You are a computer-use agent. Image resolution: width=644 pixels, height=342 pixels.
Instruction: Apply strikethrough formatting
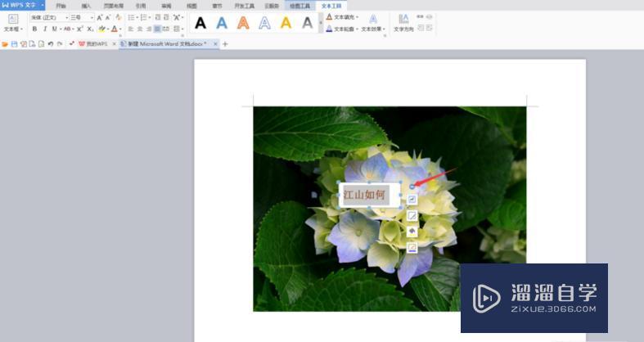[x=67, y=29]
